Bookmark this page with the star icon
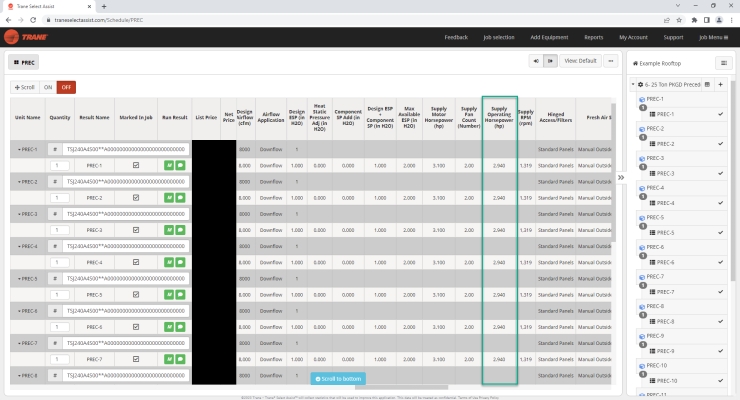This screenshot has width=740, height=400. (679, 20)
